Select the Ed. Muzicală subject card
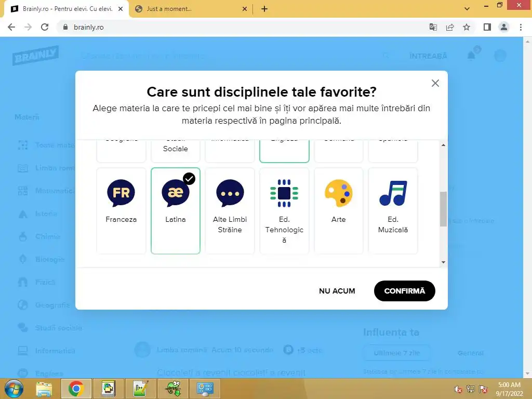Screen dimensions: 532x399 393,211
